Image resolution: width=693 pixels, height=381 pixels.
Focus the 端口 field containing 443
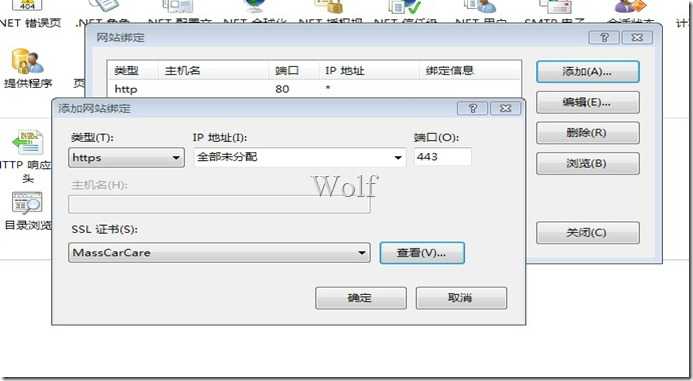tap(442, 157)
